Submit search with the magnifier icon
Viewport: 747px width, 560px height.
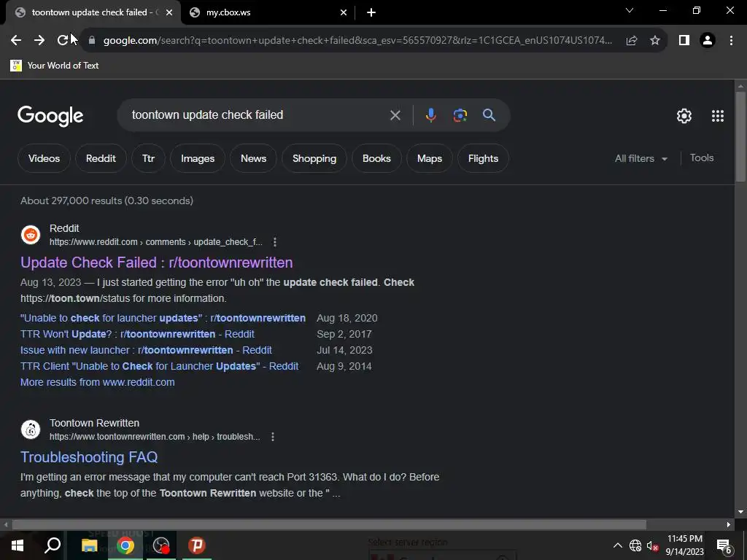click(x=489, y=115)
